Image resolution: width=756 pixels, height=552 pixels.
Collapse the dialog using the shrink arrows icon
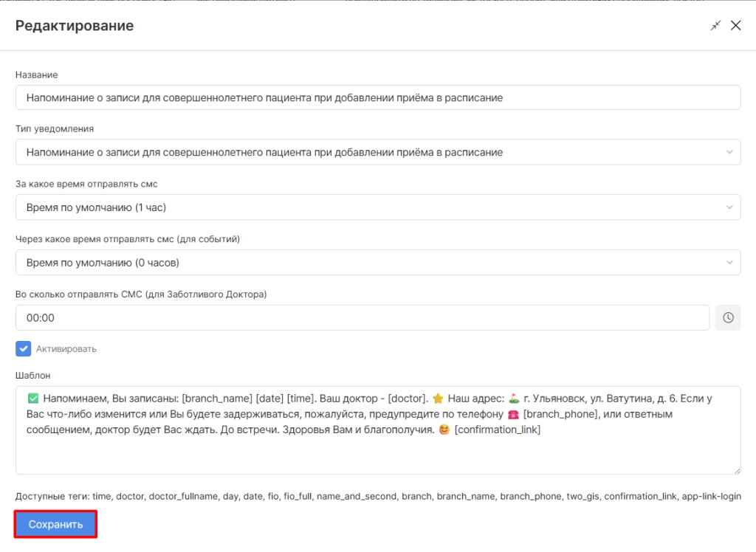tap(715, 26)
